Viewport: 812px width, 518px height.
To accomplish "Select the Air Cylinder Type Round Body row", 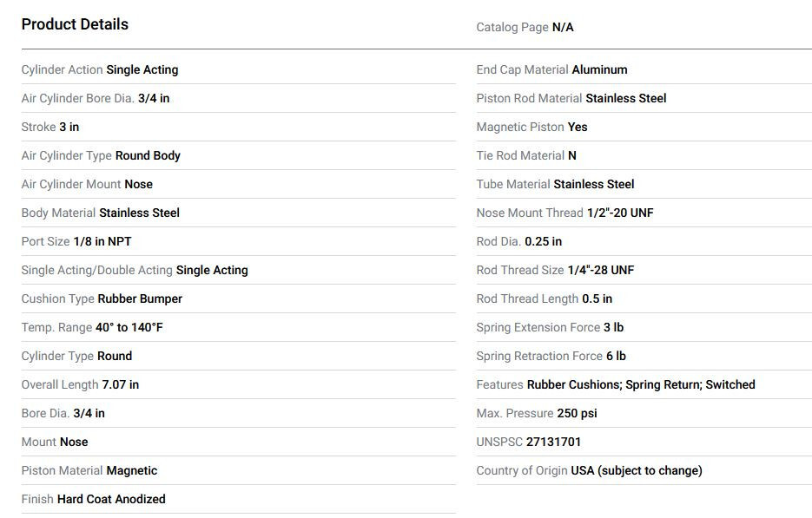I will (x=101, y=155).
